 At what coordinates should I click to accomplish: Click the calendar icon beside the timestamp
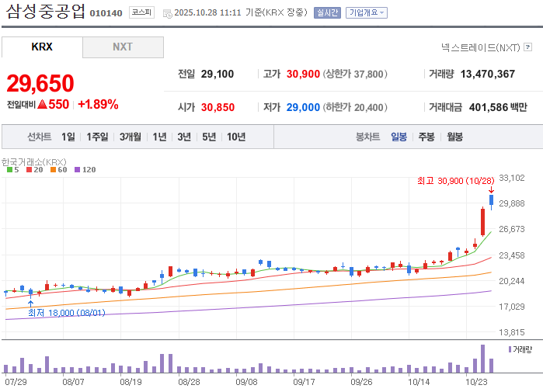tap(168, 14)
